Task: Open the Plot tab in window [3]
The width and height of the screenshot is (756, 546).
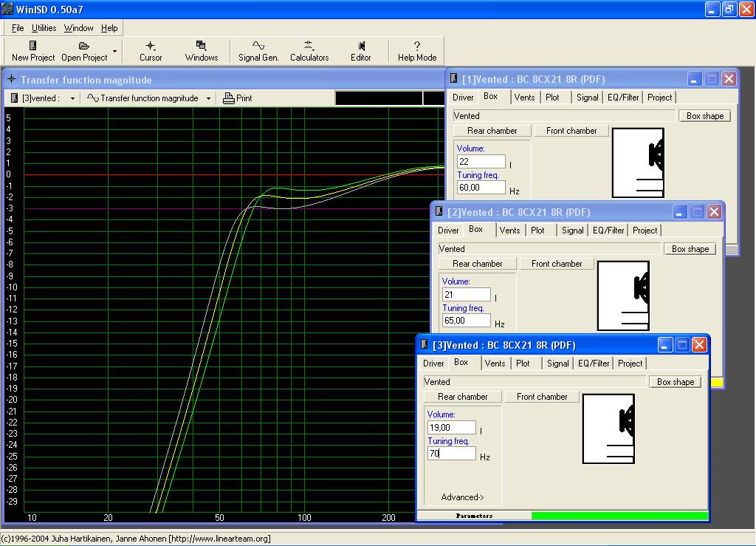Action: (x=523, y=364)
